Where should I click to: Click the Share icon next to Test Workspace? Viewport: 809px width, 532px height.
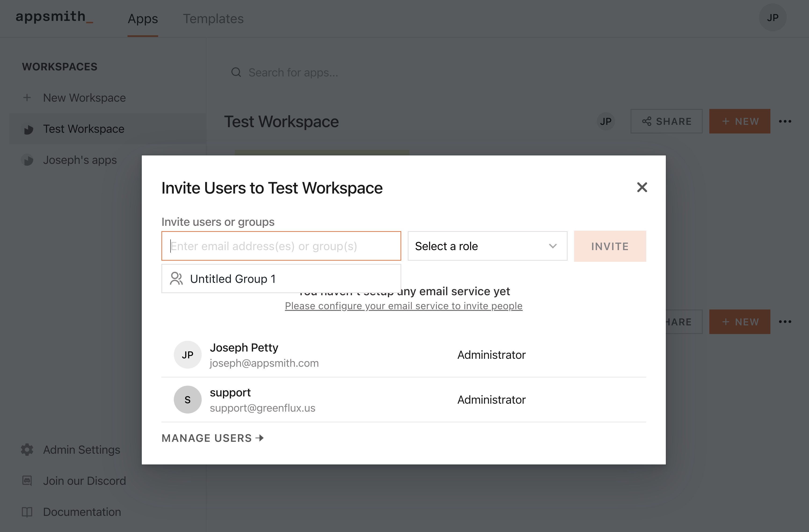[x=647, y=121]
